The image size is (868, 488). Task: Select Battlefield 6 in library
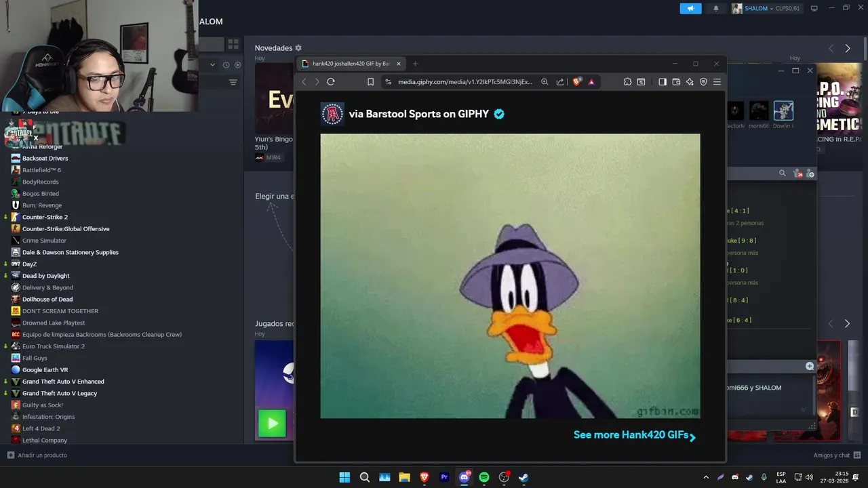[41, 170]
